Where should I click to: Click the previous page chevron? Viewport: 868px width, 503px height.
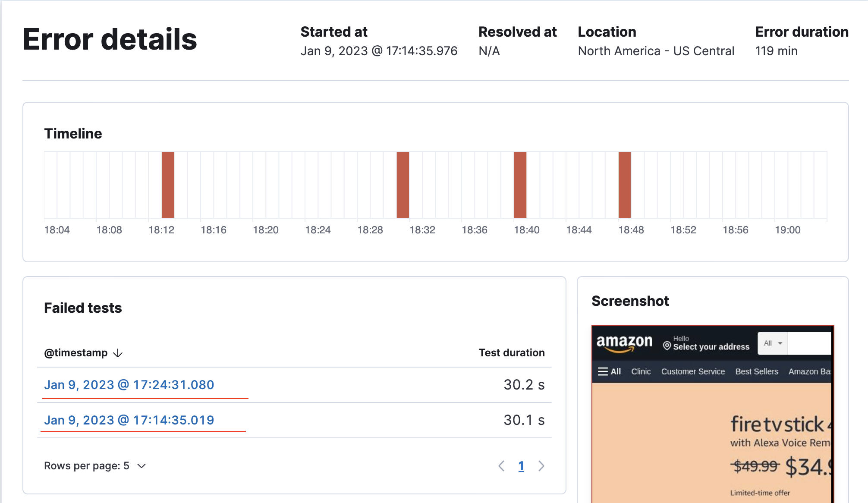point(501,466)
